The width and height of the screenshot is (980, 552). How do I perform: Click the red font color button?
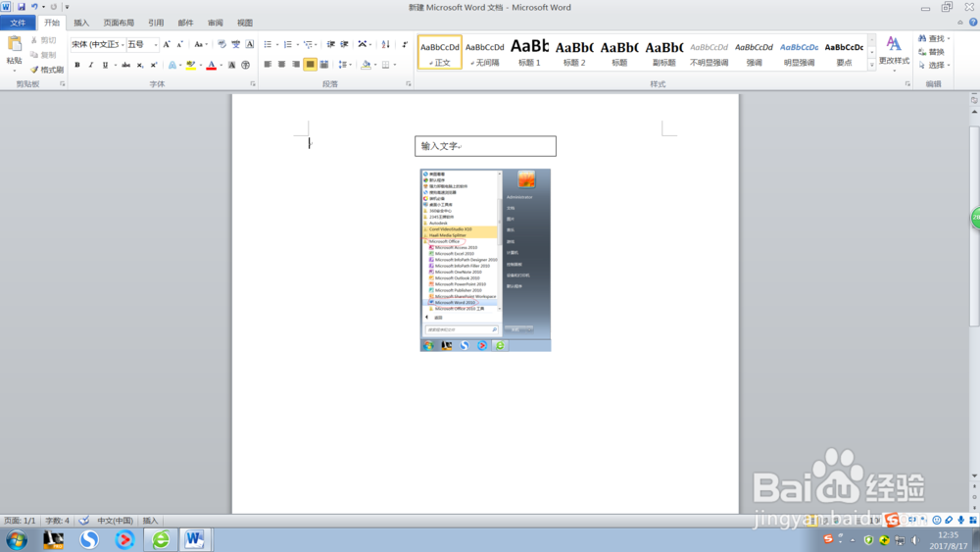pyautogui.click(x=212, y=65)
